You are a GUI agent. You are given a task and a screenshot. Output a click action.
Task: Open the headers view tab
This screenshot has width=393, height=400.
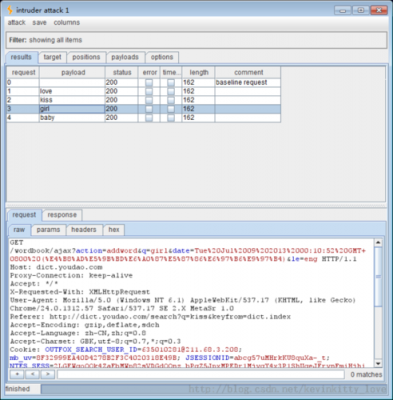point(84,230)
